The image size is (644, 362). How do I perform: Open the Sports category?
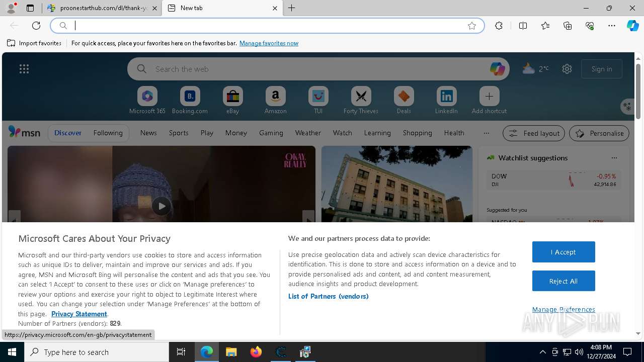(x=179, y=133)
